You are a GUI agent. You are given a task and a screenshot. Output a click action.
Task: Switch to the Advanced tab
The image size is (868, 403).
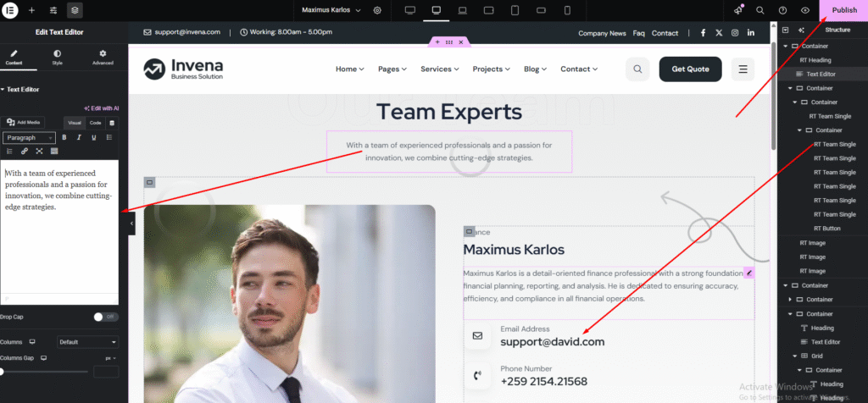click(x=103, y=58)
